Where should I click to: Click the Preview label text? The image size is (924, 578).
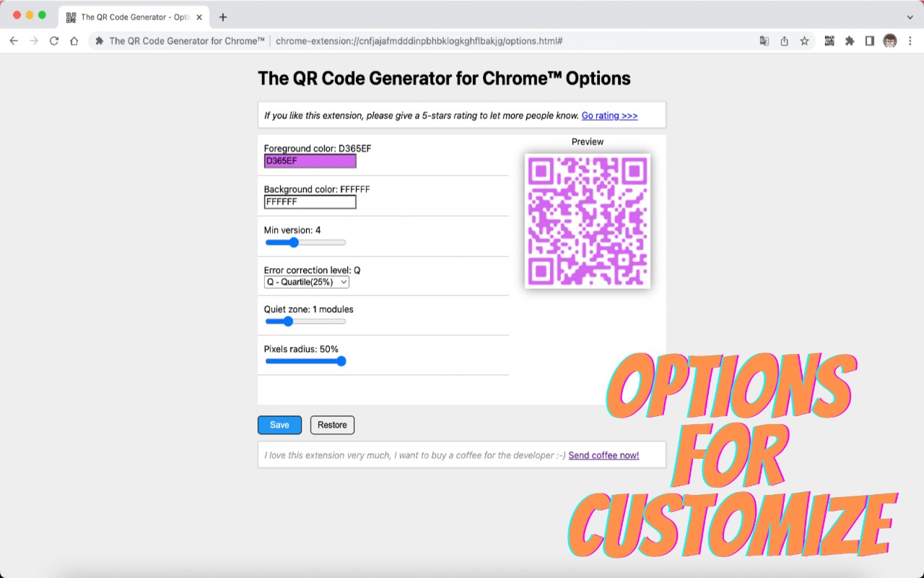[x=588, y=142]
